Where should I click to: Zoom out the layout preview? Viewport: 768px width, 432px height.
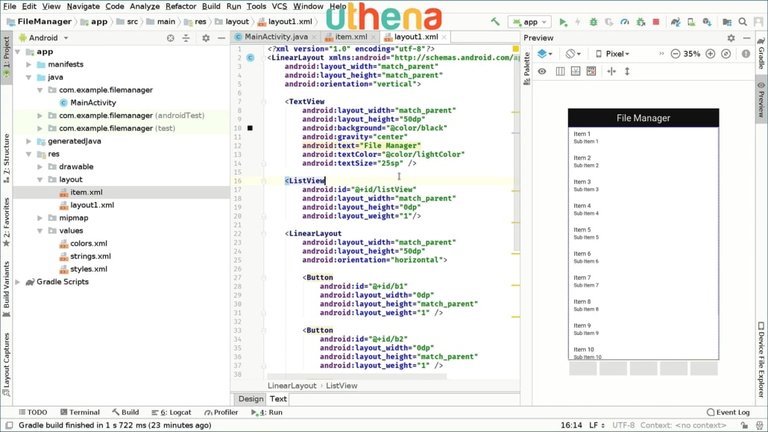675,54
